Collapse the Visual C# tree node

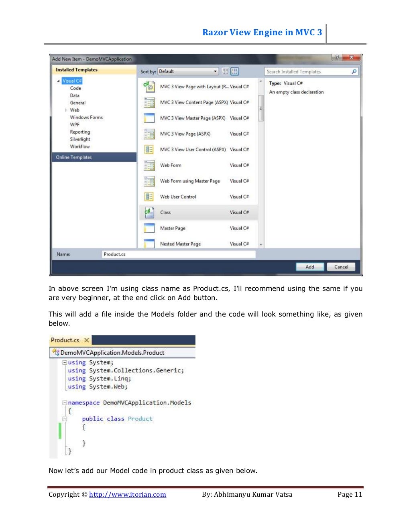pyautogui.click(x=58, y=81)
